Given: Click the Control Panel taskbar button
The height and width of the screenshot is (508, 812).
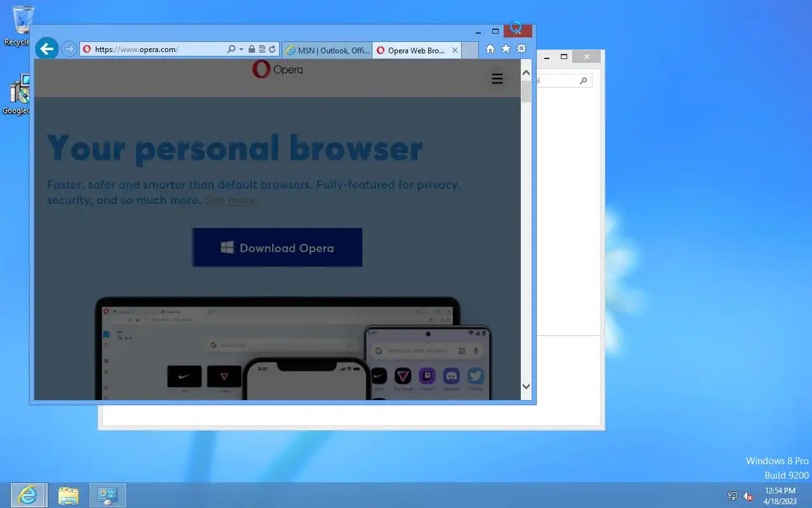Looking at the screenshot, I should tap(108, 495).
